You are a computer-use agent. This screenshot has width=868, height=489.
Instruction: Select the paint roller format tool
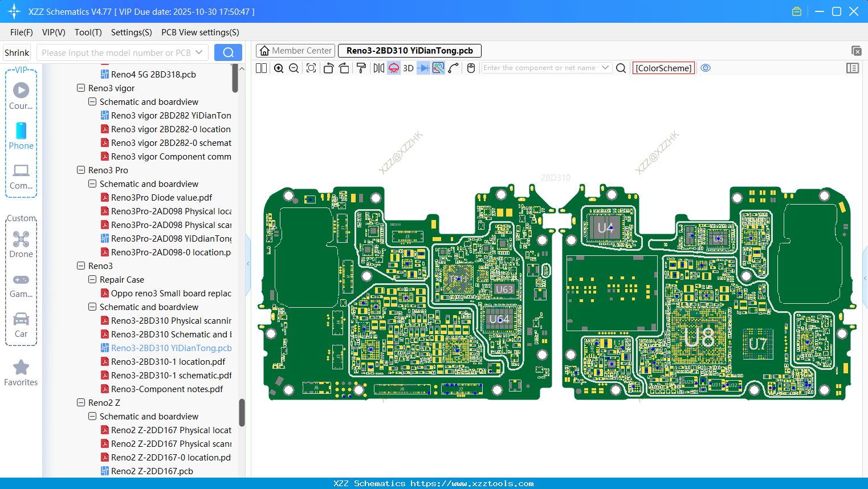(361, 68)
